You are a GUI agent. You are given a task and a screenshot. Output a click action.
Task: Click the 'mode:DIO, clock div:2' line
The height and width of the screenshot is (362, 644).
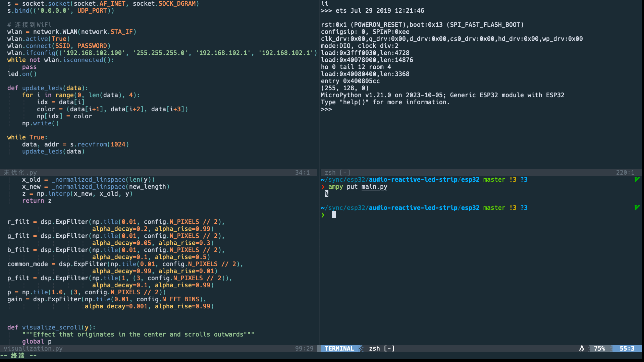tap(360, 46)
